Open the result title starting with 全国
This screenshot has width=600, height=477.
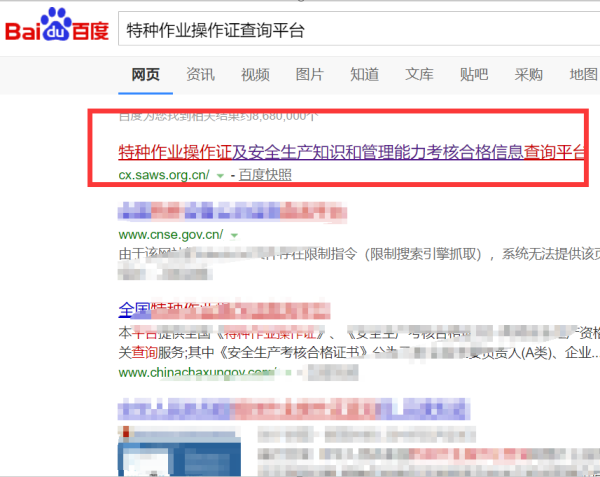coord(224,310)
